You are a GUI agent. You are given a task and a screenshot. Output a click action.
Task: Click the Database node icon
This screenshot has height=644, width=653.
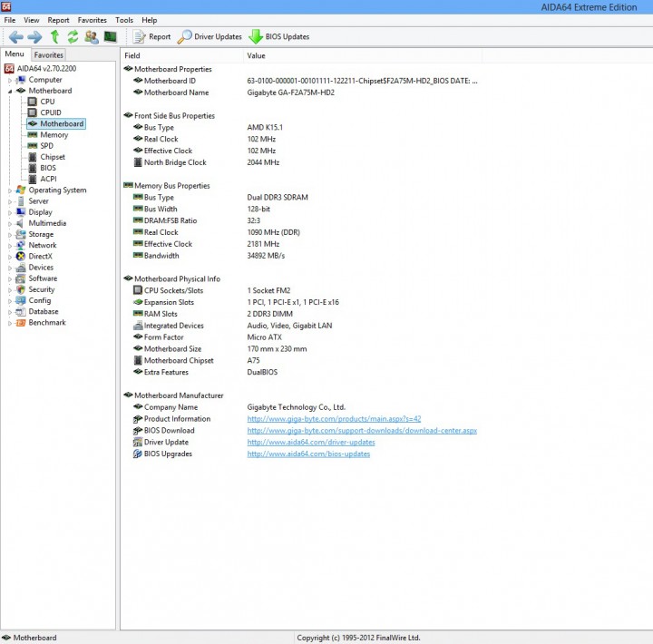click(21, 312)
